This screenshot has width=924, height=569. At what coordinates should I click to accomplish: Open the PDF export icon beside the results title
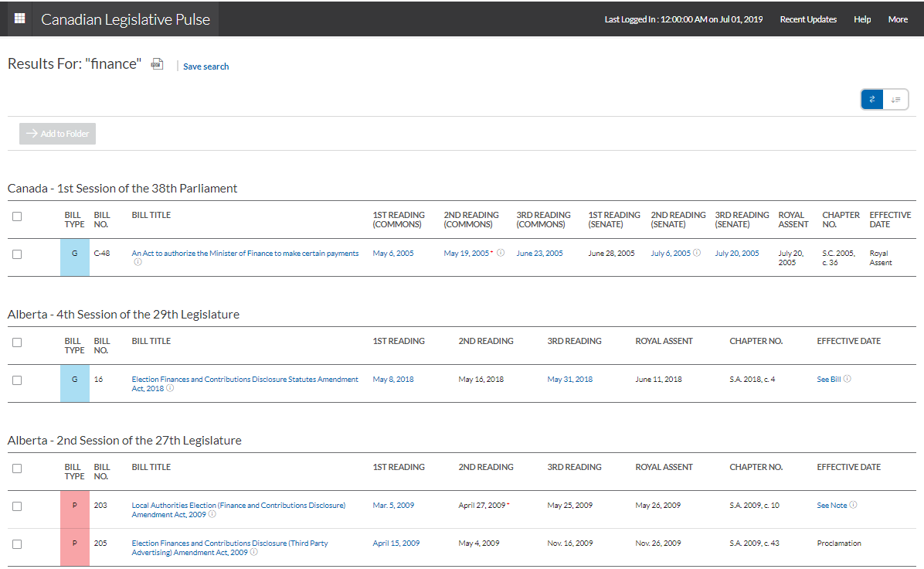(x=157, y=63)
